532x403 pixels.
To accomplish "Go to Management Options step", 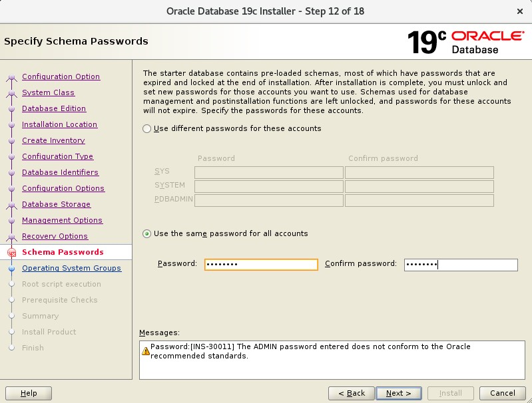I will pyautogui.click(x=63, y=220).
